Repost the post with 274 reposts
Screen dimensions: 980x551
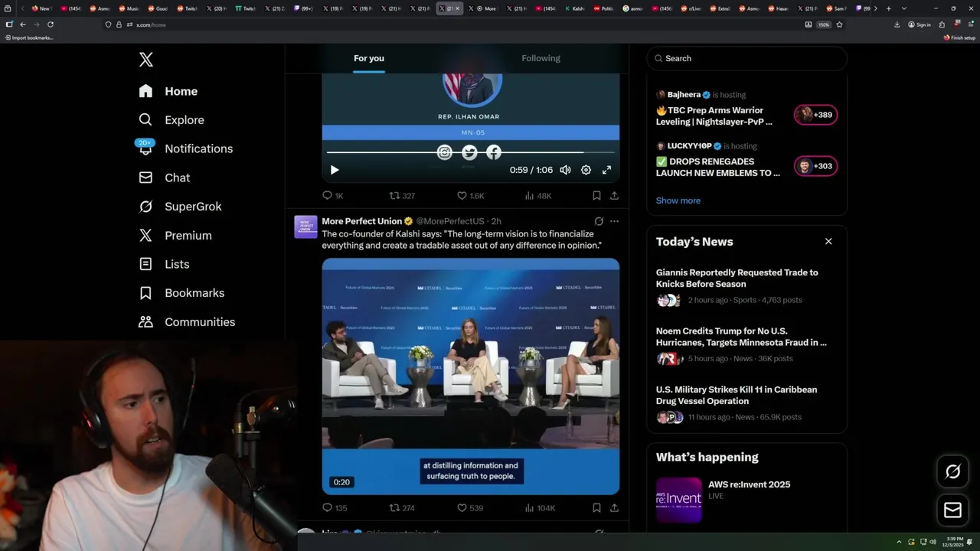tap(402, 508)
